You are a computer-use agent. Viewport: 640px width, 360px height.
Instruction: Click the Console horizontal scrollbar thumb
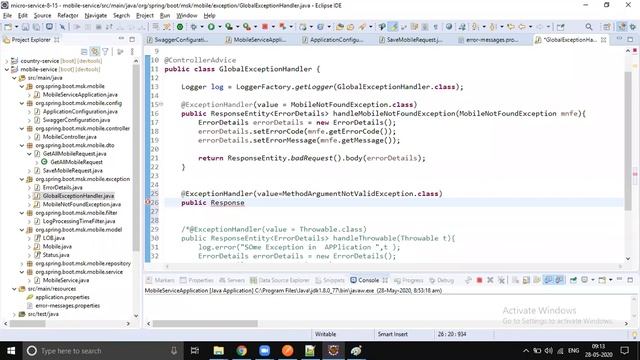[205, 324]
